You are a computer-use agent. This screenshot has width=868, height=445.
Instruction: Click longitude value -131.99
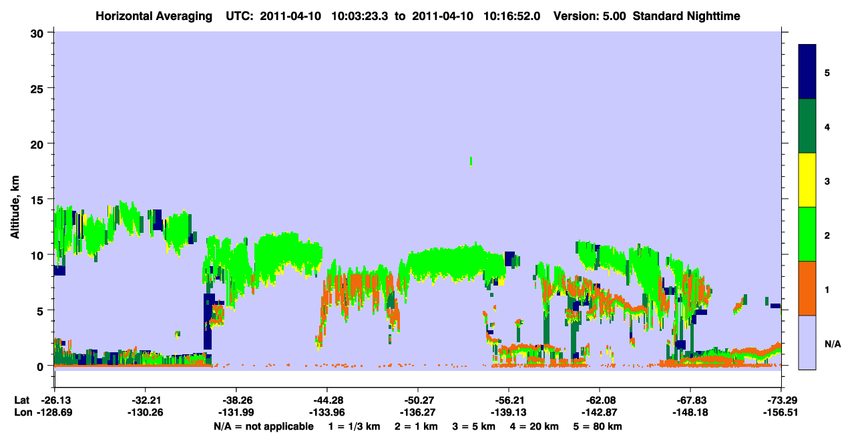[236, 412]
